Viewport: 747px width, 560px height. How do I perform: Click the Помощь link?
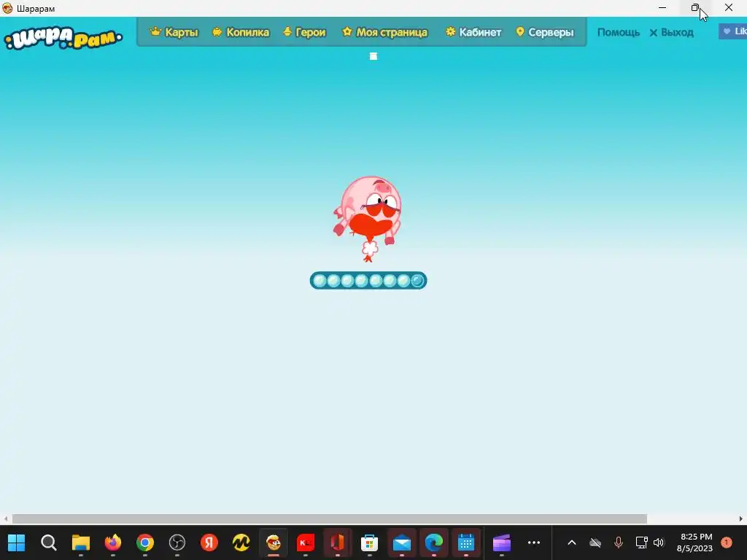pyautogui.click(x=619, y=32)
